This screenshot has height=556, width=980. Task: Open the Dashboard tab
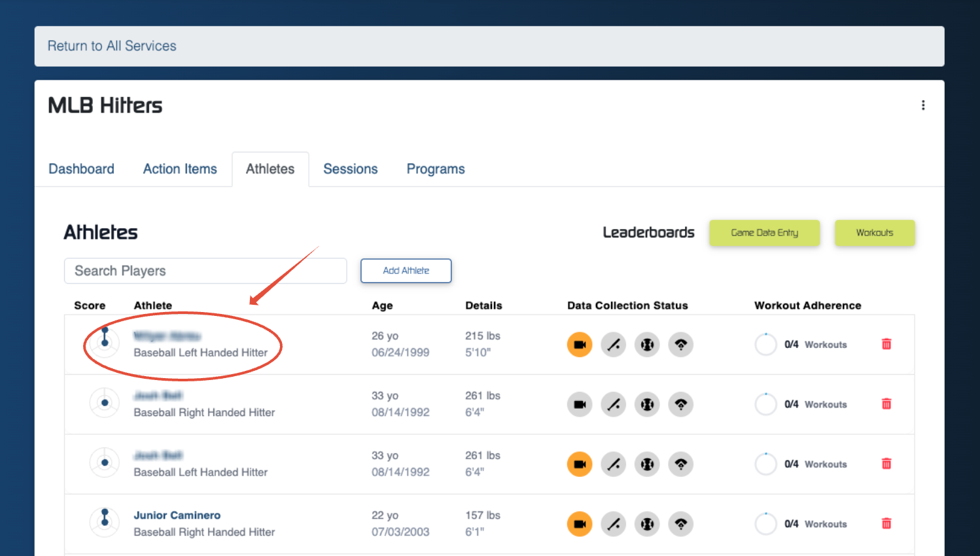[x=81, y=169]
